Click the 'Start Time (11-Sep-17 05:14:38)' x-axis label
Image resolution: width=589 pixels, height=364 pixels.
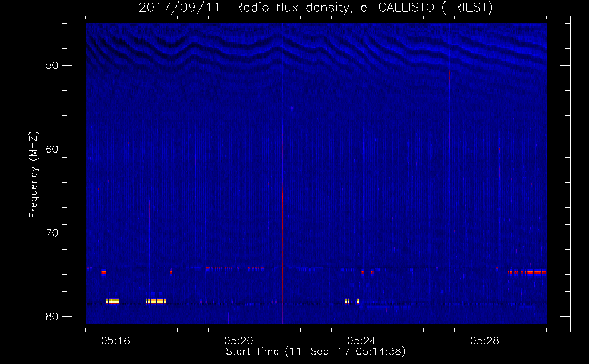pos(316,352)
